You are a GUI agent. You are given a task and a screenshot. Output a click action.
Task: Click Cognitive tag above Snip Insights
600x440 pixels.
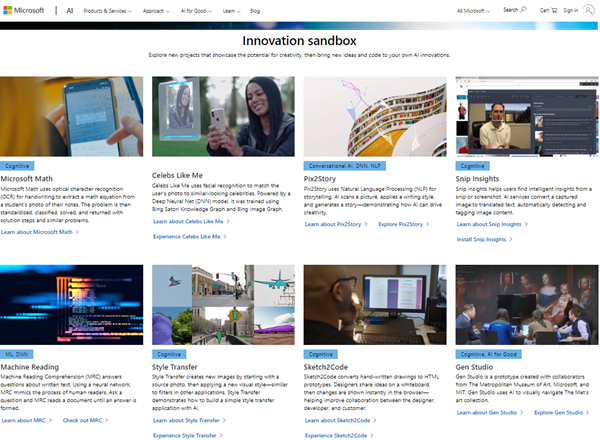[x=472, y=166]
